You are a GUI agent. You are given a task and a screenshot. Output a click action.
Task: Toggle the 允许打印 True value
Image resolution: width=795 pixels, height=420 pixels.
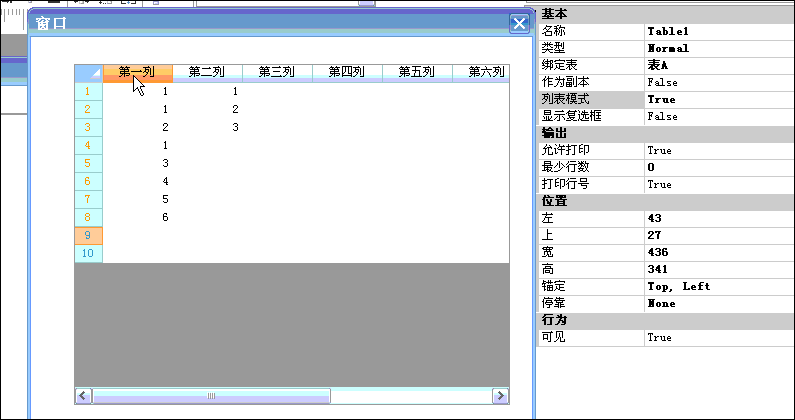(x=719, y=150)
